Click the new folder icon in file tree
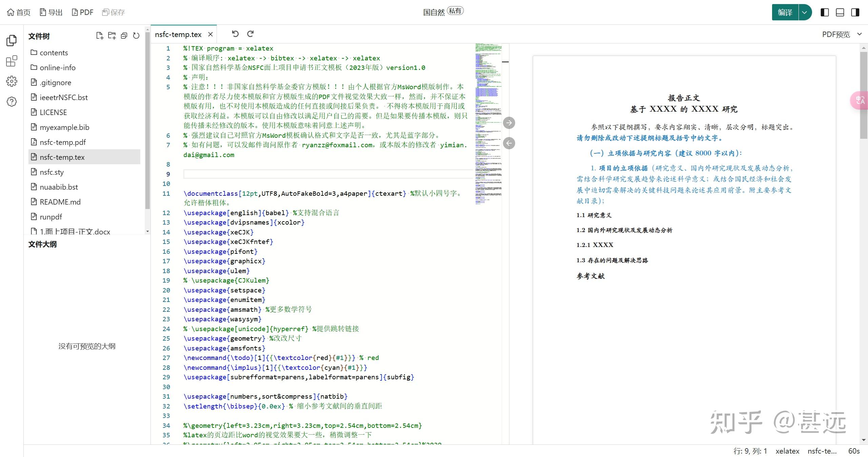This screenshot has width=868, height=457. tap(112, 36)
